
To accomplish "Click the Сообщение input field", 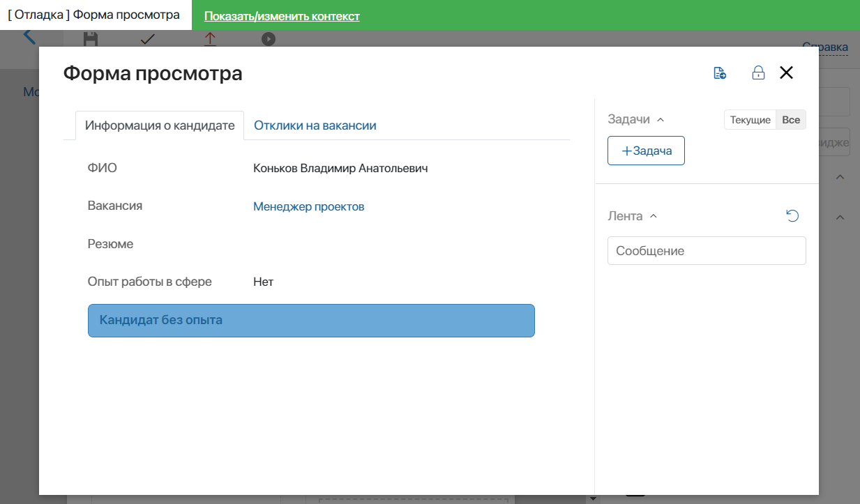I will pyautogui.click(x=707, y=251).
